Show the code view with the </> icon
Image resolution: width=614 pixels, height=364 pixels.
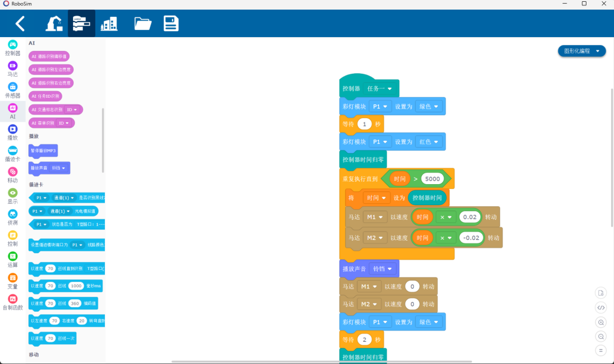601,308
